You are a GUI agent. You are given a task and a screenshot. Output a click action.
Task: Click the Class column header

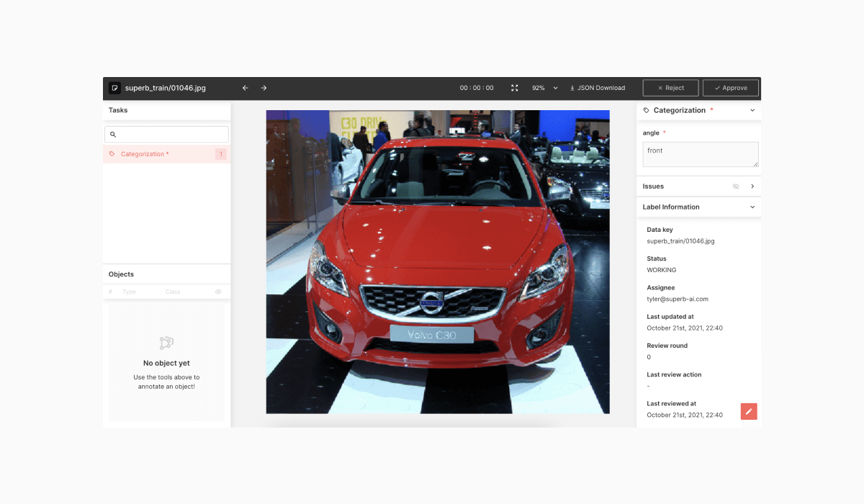pos(173,292)
